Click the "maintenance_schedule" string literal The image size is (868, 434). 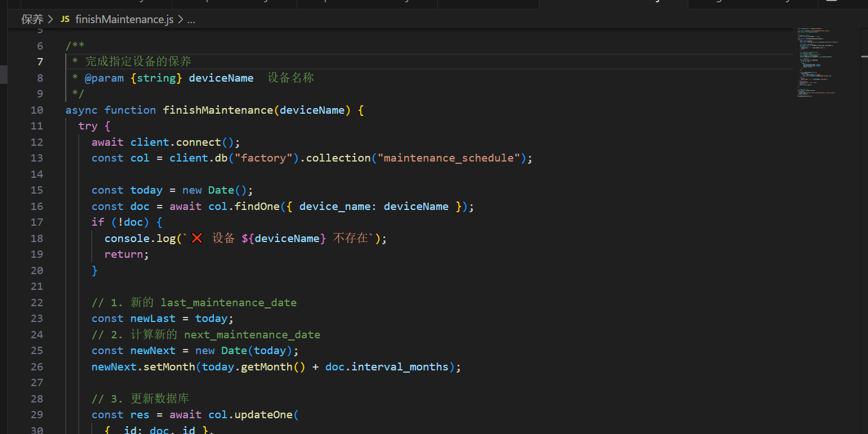tap(449, 158)
